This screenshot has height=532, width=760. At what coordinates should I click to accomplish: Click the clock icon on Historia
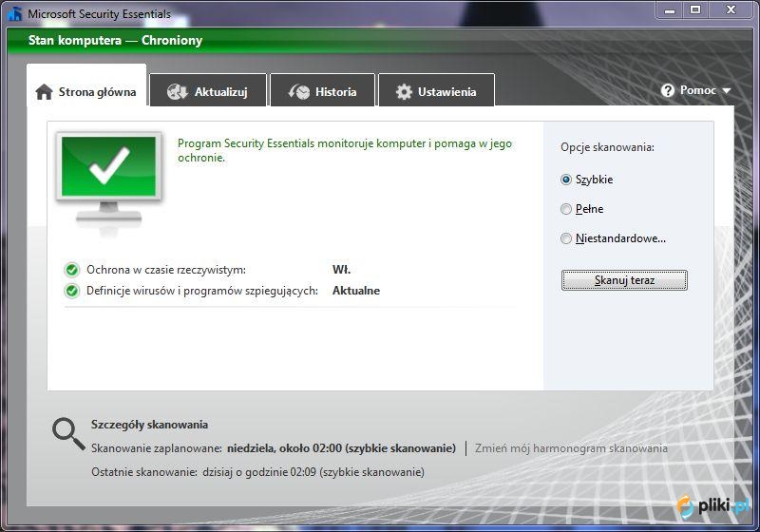click(x=299, y=91)
